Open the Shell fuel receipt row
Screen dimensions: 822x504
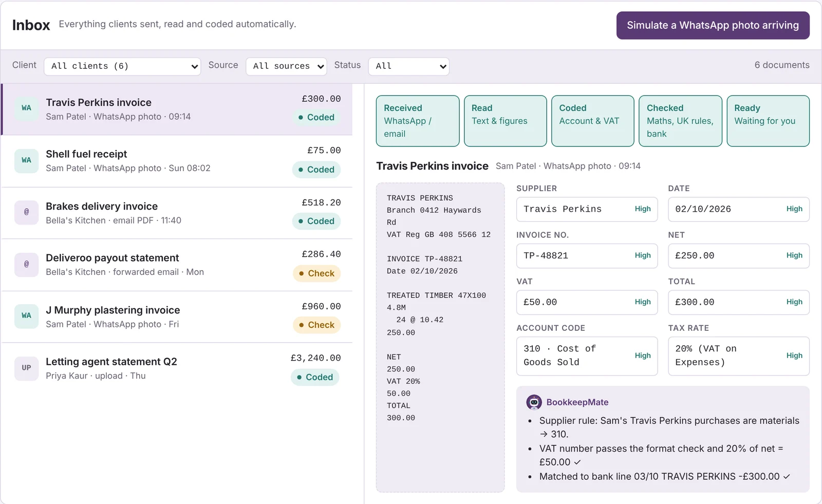(x=177, y=161)
